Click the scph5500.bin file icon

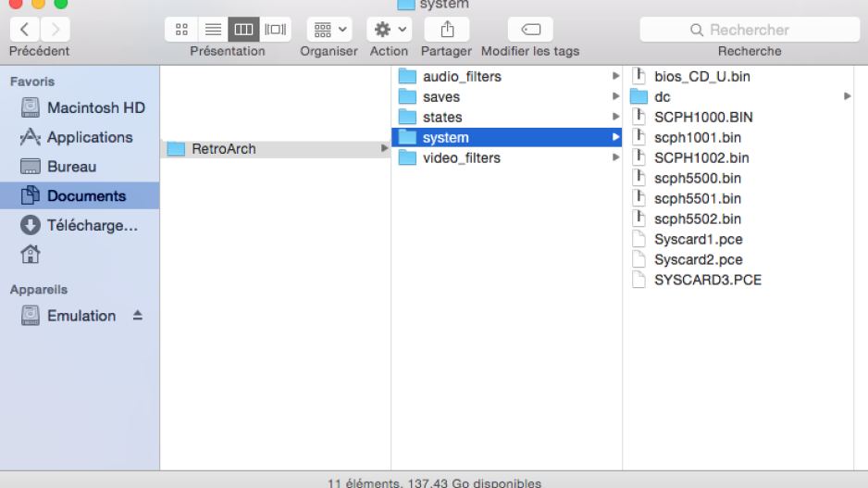tap(639, 178)
